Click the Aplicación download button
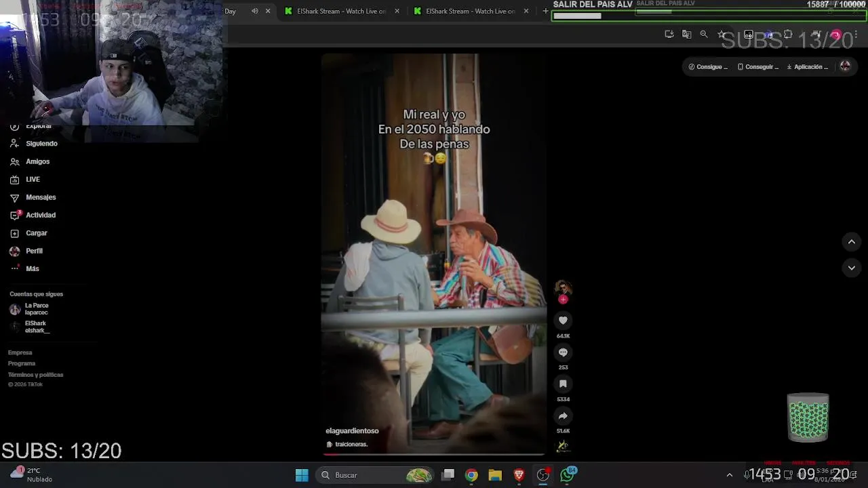Screen dimensions: 868x488 (808, 67)
